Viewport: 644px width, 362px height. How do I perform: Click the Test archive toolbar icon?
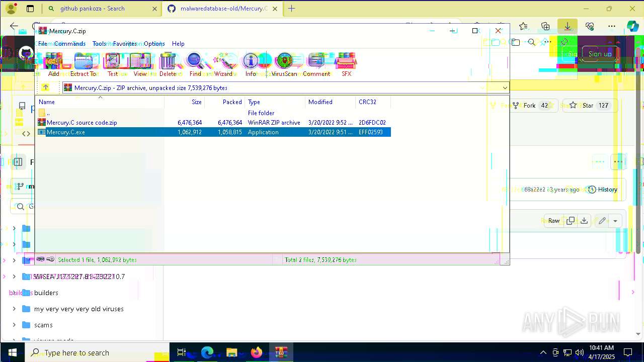pyautogui.click(x=112, y=64)
